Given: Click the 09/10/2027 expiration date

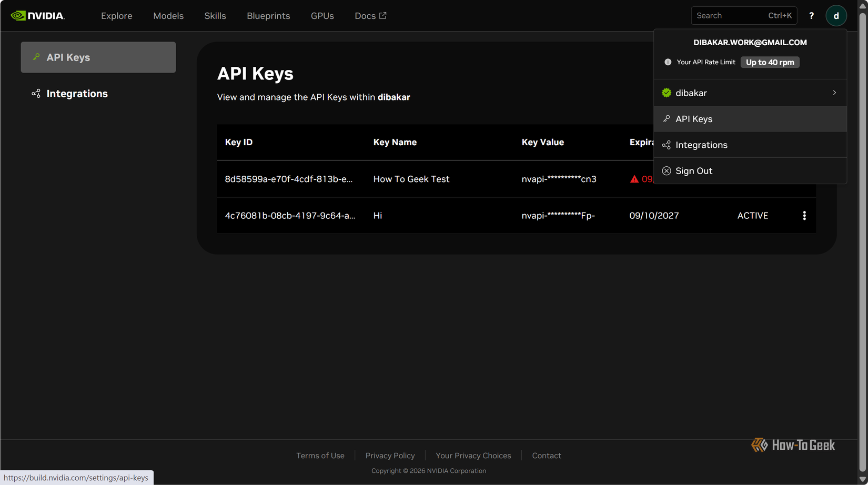Looking at the screenshot, I should tap(654, 216).
